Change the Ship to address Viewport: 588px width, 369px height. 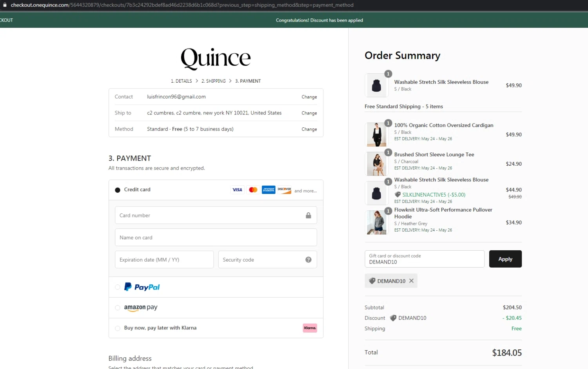[x=309, y=113]
